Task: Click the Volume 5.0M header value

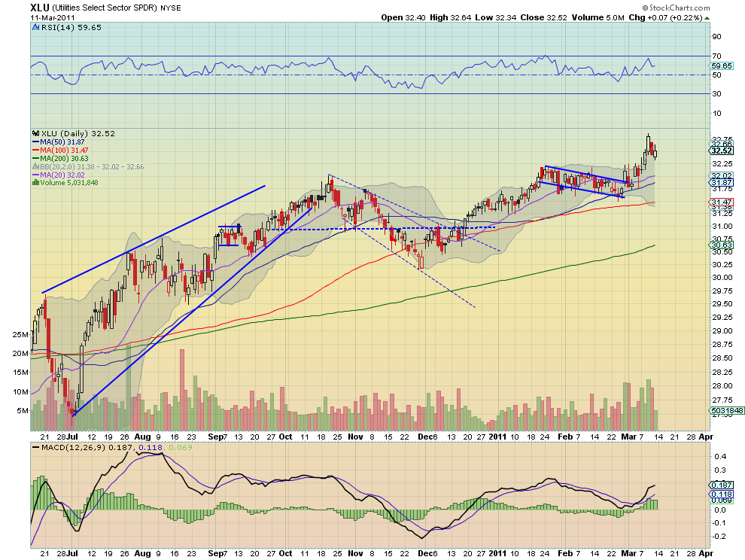Action: [x=598, y=17]
